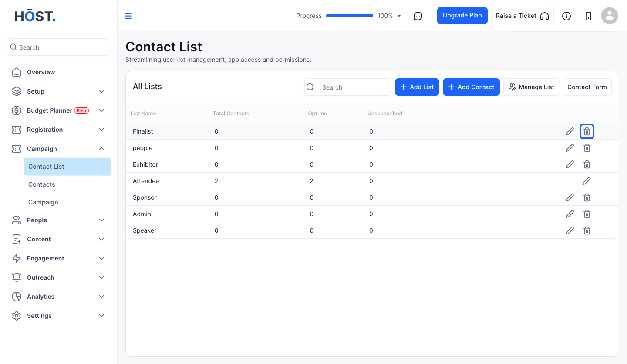Click the hamburger menu icon
This screenshot has width=627, height=364.
tap(128, 16)
